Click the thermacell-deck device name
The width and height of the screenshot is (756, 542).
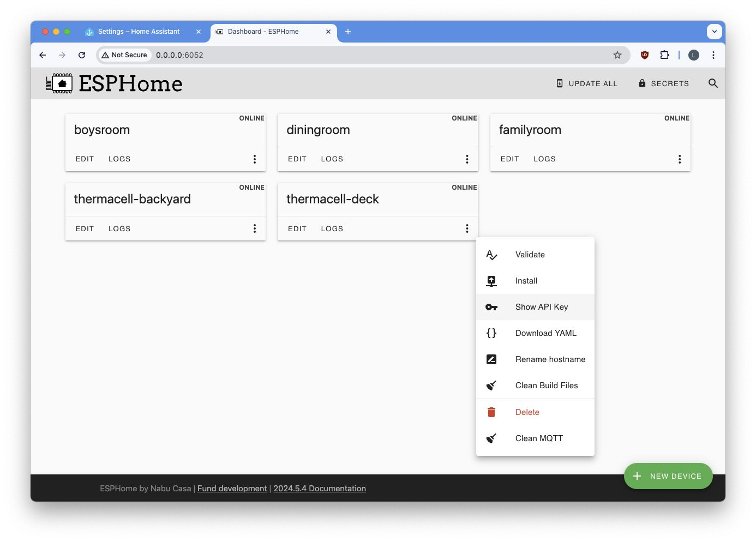[x=333, y=199]
